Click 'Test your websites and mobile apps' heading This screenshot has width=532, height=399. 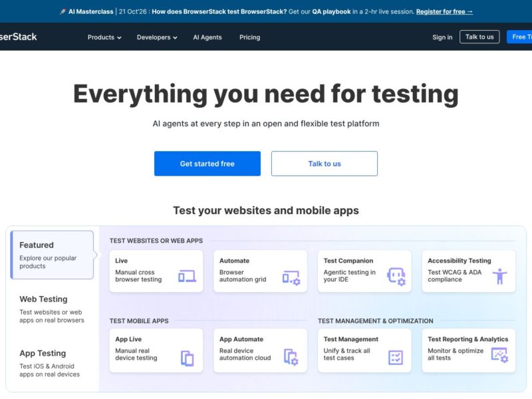point(266,210)
